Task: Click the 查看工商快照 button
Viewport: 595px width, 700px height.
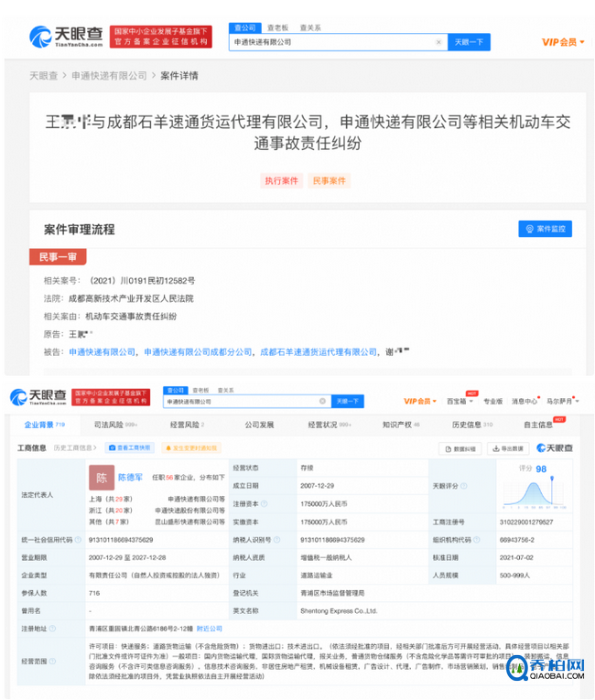Action: click(x=130, y=447)
